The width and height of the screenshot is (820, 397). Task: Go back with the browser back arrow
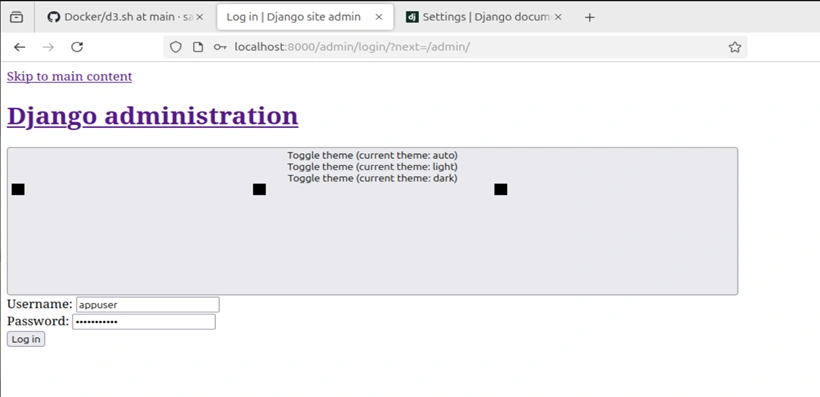19,47
